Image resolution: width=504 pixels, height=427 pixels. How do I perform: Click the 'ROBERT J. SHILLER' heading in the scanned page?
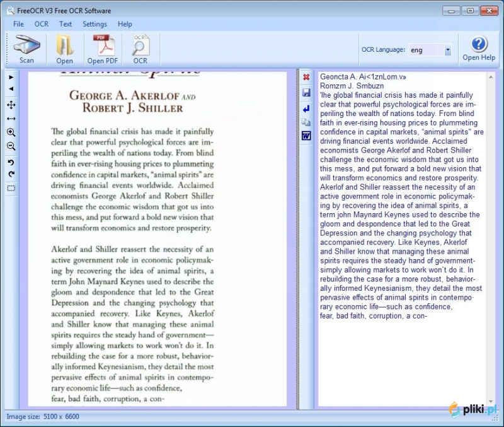pyautogui.click(x=132, y=108)
